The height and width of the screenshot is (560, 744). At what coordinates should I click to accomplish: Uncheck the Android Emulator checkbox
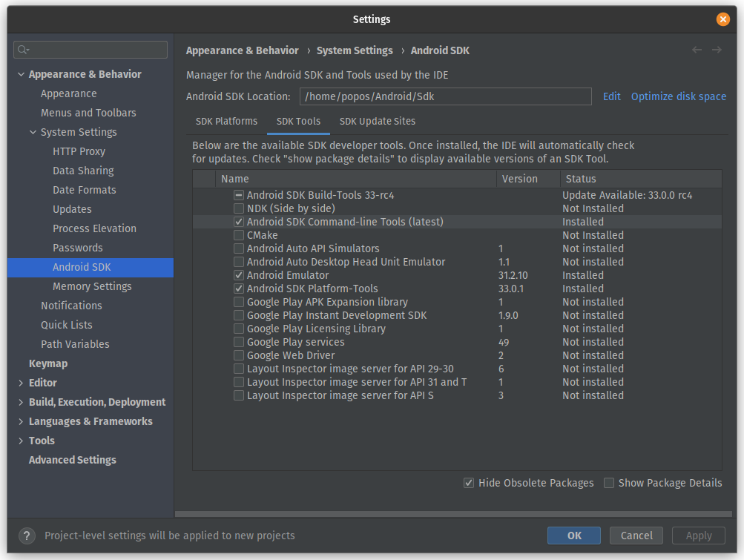pyautogui.click(x=239, y=275)
